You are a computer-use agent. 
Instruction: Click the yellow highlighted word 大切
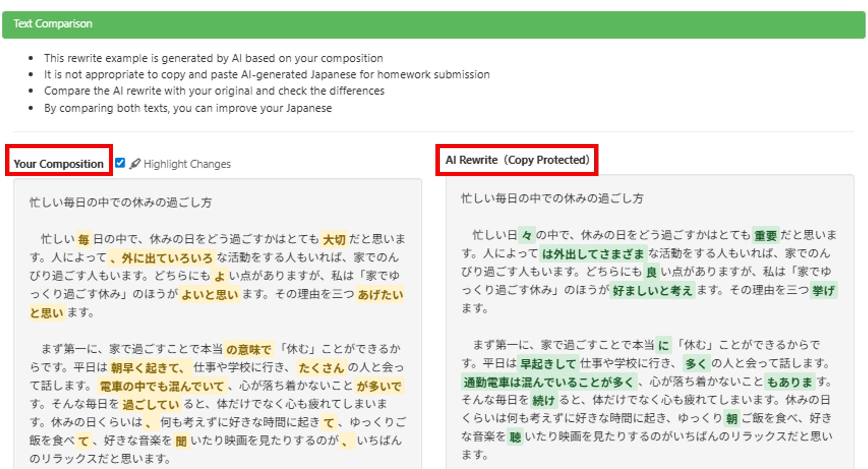click(334, 240)
